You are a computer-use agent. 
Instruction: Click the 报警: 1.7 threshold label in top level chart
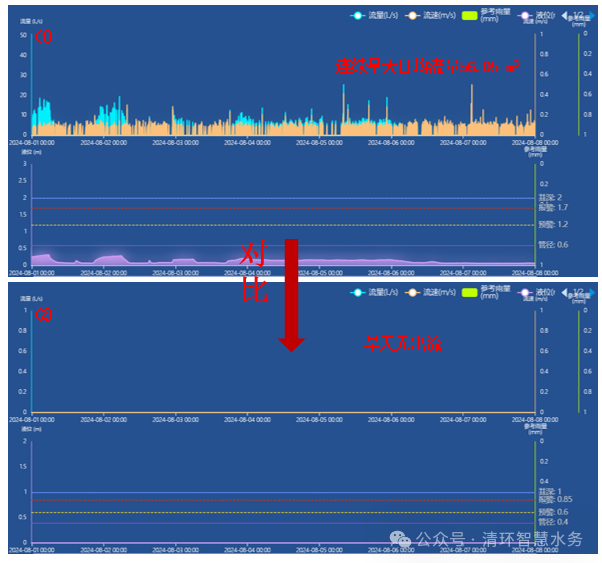pos(553,206)
